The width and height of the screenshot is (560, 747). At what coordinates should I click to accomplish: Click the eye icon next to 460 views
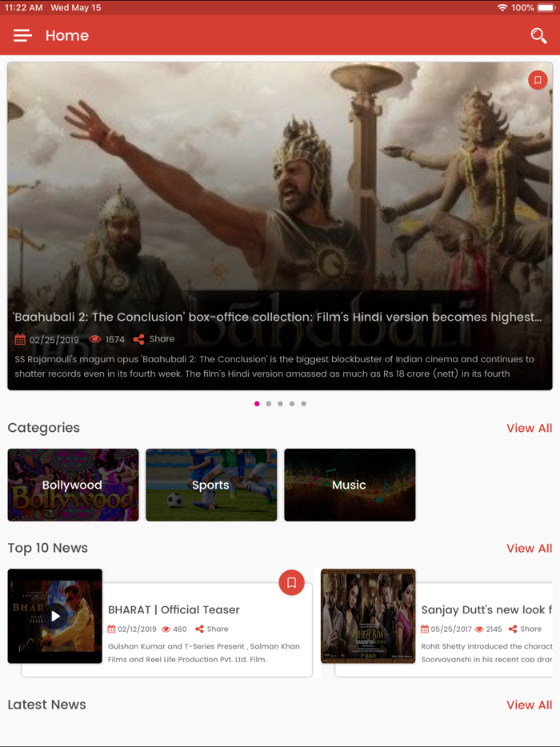point(166,629)
